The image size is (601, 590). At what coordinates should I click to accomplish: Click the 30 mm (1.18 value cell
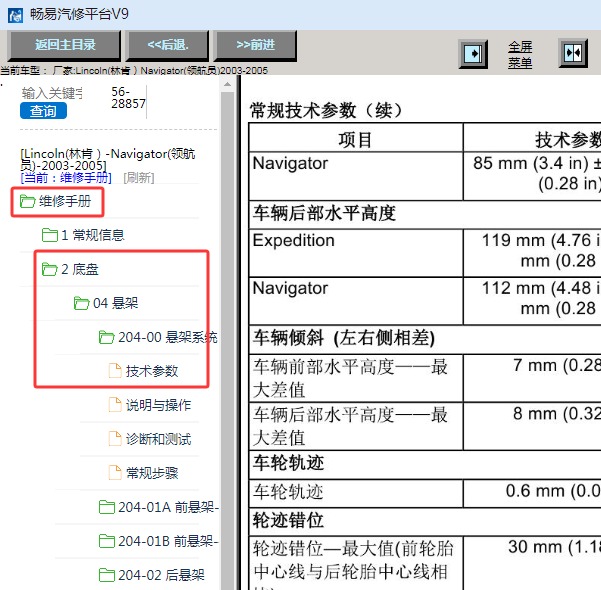click(x=532, y=563)
